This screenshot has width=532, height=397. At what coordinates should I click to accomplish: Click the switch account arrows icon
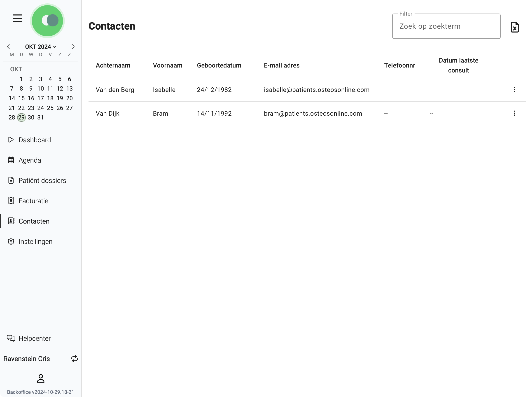click(74, 359)
